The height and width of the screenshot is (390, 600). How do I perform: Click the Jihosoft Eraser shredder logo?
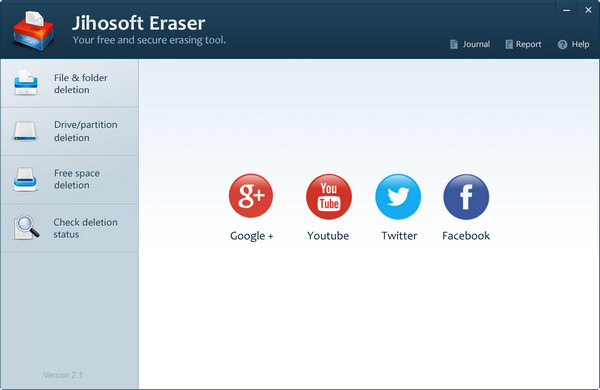(33, 31)
